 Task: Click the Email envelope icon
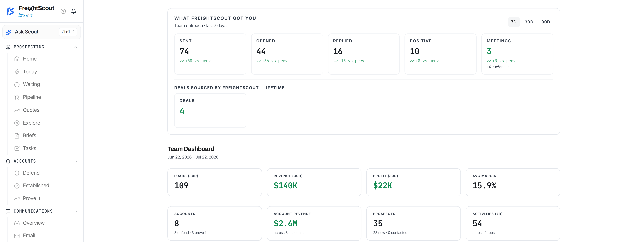(17, 236)
